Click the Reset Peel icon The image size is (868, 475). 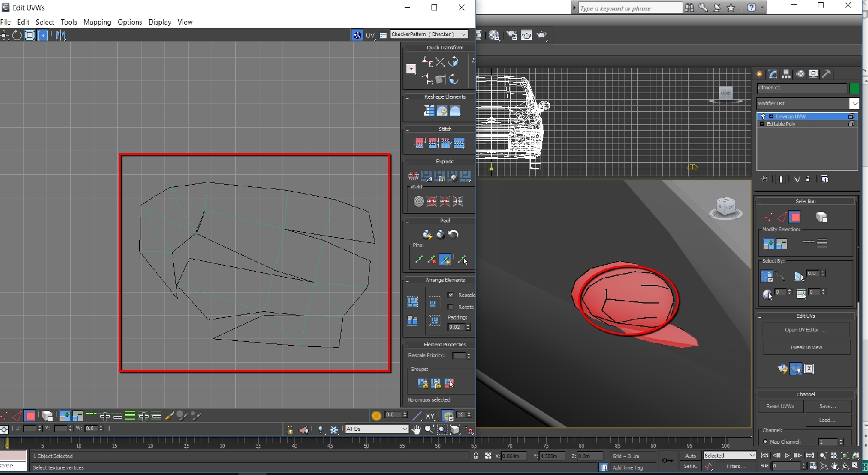point(453,234)
